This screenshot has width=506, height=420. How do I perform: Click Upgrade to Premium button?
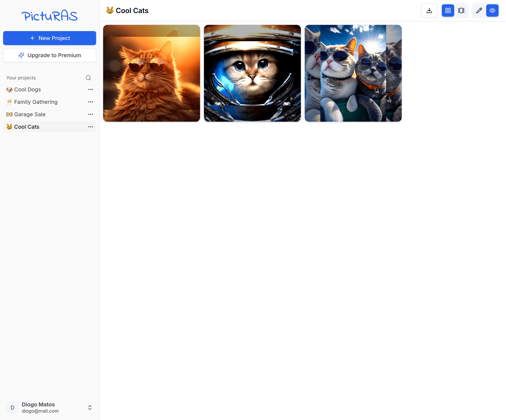[50, 55]
